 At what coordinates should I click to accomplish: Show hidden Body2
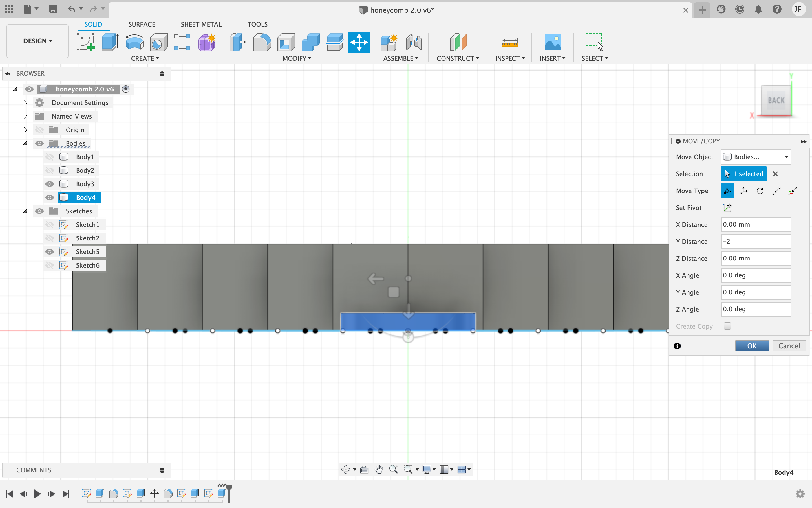click(x=50, y=170)
